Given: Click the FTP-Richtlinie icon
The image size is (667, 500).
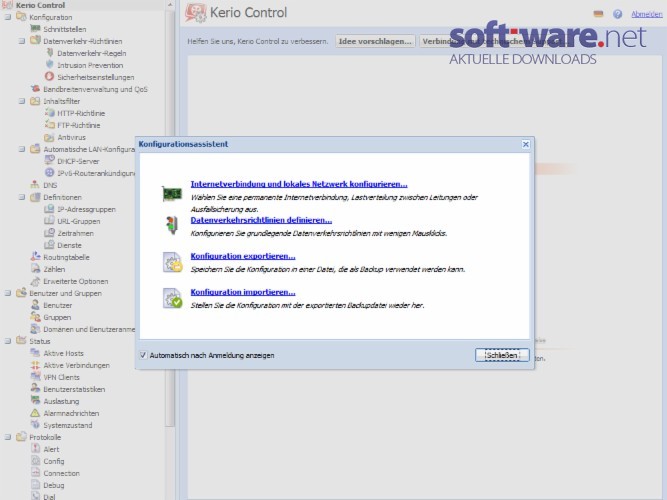Looking at the screenshot, I should [x=50, y=125].
